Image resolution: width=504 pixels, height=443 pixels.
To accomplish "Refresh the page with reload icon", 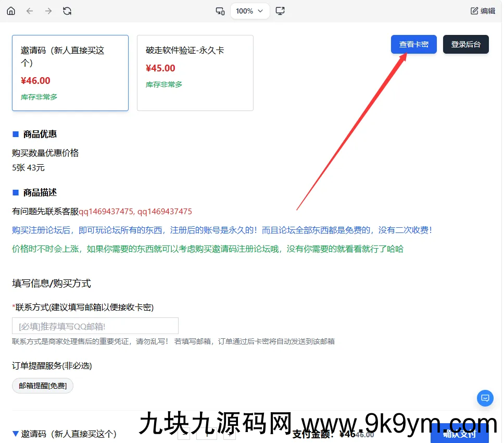I will [67, 11].
